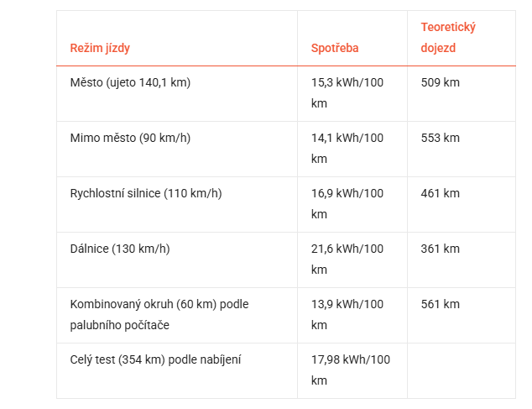Click the 553 km range value
This screenshot has height=409, width=532.
(x=440, y=138)
